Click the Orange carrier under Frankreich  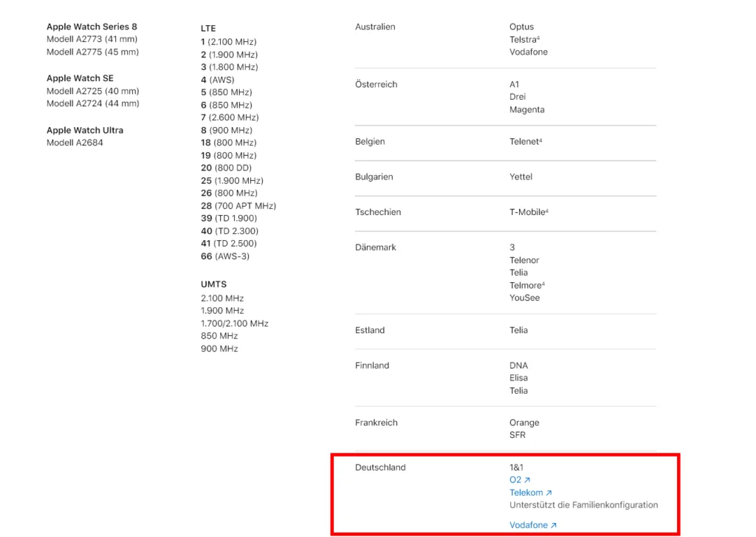point(524,423)
